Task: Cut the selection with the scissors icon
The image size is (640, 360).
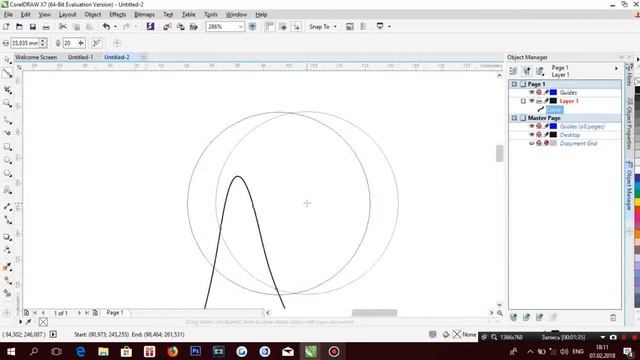Action: pyautogui.click(x=62, y=27)
